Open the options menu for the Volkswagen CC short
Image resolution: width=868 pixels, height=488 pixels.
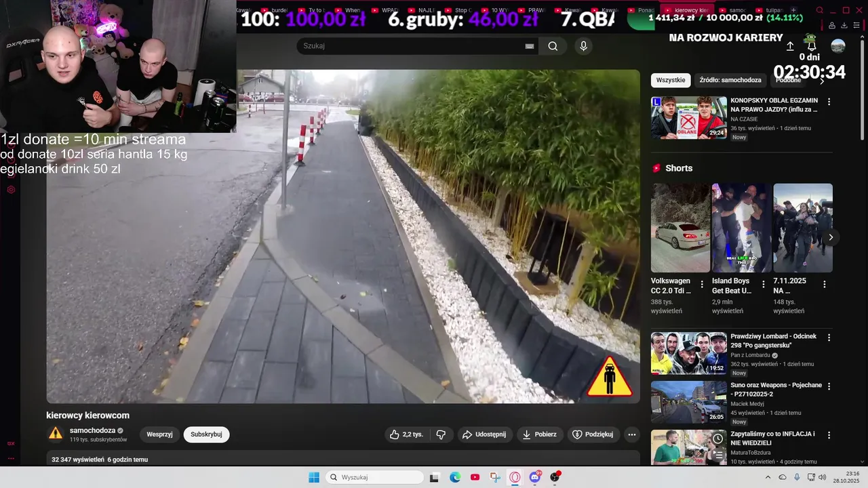(702, 285)
